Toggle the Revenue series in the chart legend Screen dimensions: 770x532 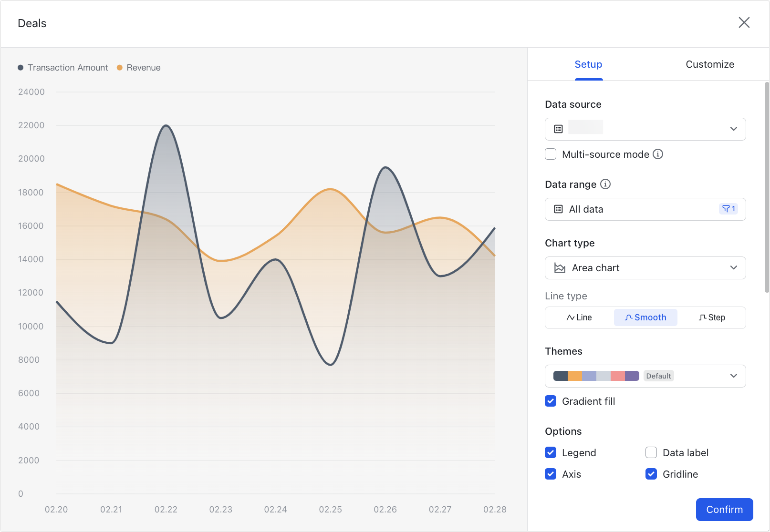click(138, 67)
